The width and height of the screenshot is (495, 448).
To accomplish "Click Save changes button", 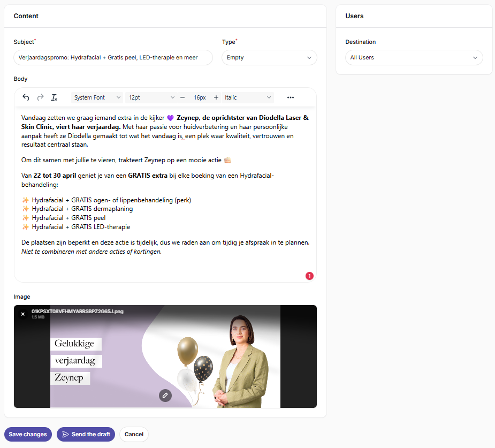I will coord(28,434).
